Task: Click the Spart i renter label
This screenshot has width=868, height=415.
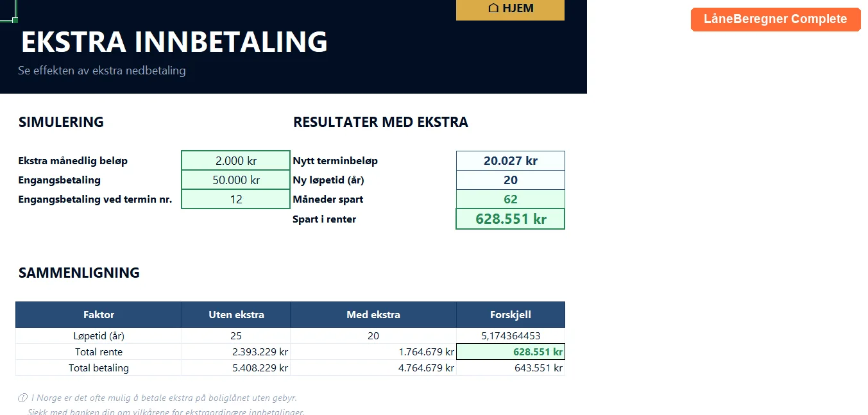Action: [325, 219]
